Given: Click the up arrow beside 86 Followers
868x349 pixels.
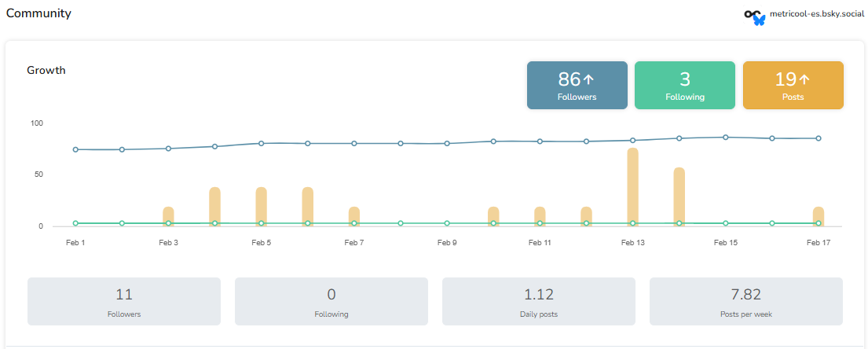Looking at the screenshot, I should (x=588, y=79).
